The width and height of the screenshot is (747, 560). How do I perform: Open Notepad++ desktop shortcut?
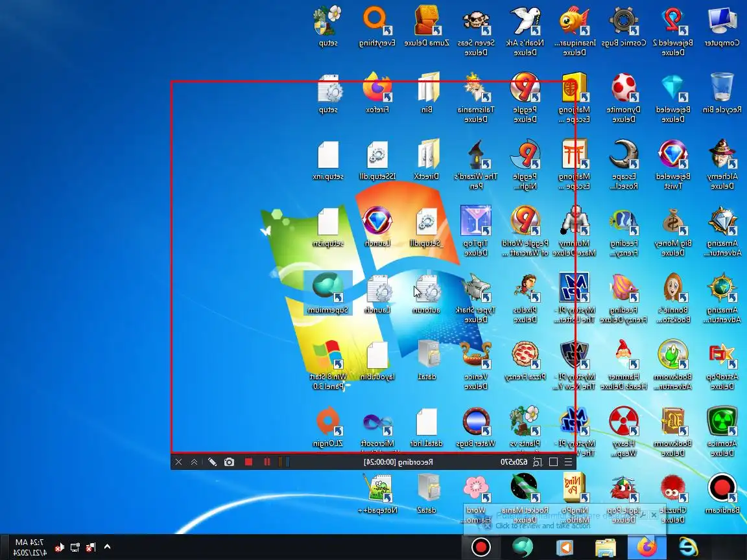click(377, 494)
